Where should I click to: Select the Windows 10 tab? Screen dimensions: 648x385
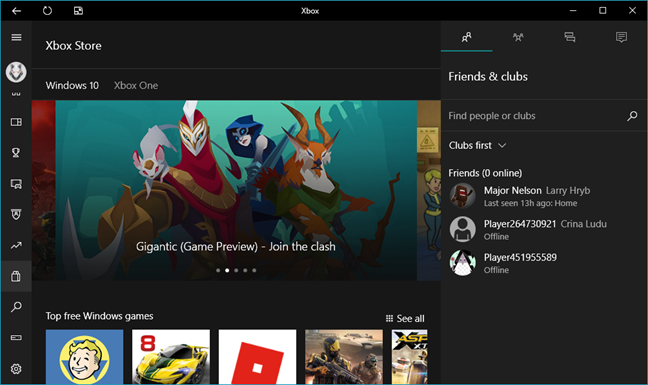click(x=72, y=86)
